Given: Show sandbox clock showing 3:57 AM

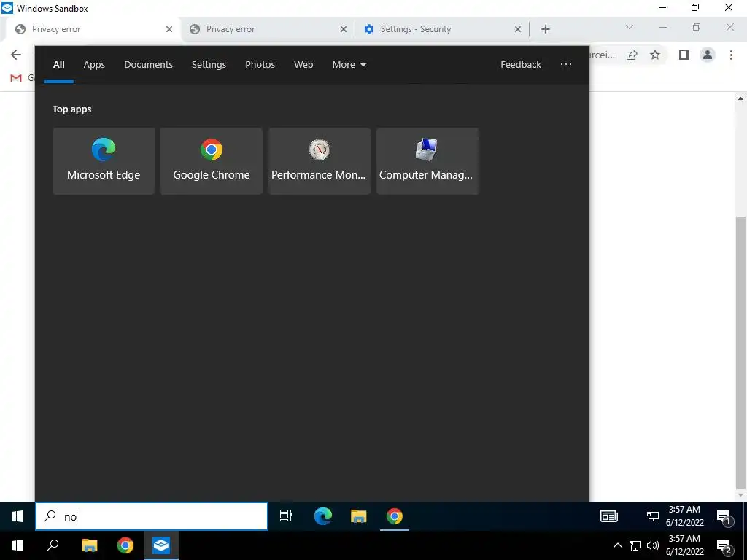Looking at the screenshot, I should coord(684,516).
